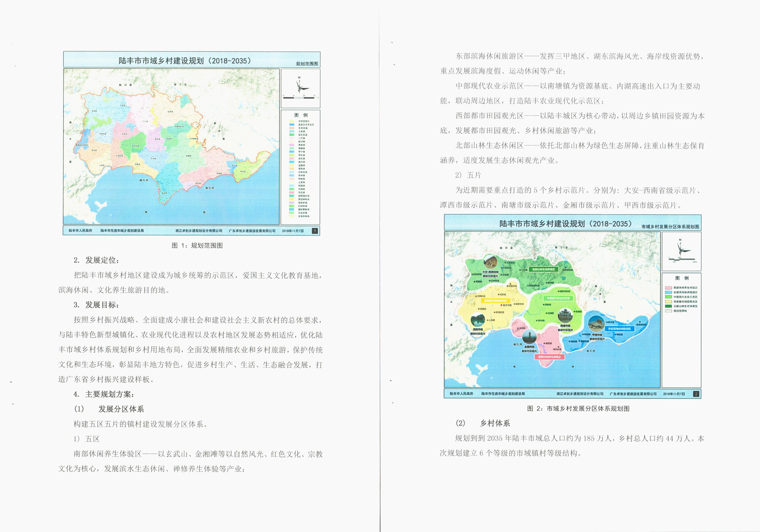Click the red 陆丰市区 dot on the Figure 2 map
Screen dimensions: 760x532
coord(502,305)
